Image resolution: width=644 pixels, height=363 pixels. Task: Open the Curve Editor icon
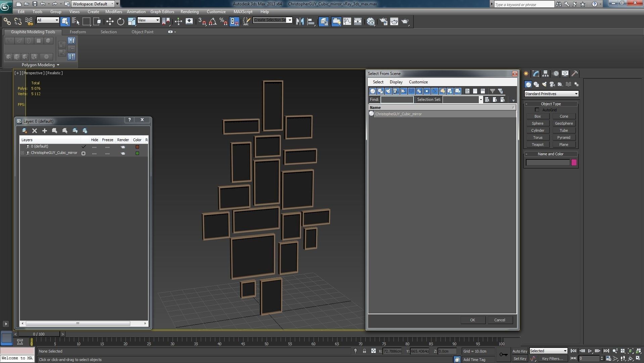coord(347,22)
